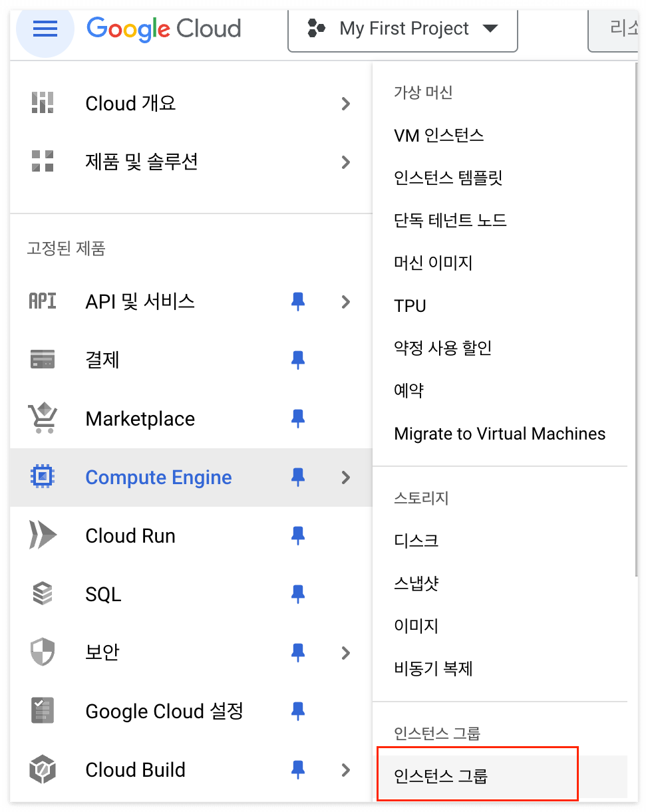Unpin Marketplace from pinned products
This screenshot has height=812, width=648.
[298, 419]
